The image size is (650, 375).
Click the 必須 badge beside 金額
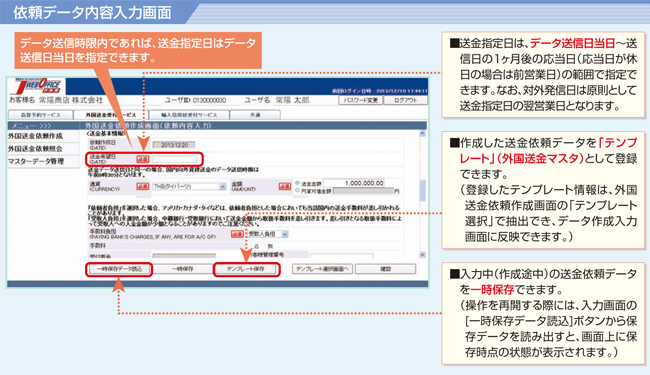(285, 187)
